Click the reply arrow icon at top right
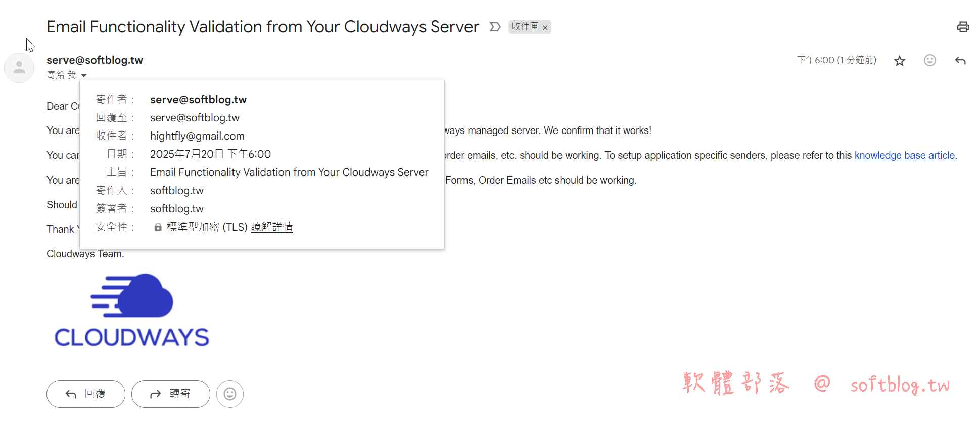Viewport: 980px width, 439px height. coord(960,61)
